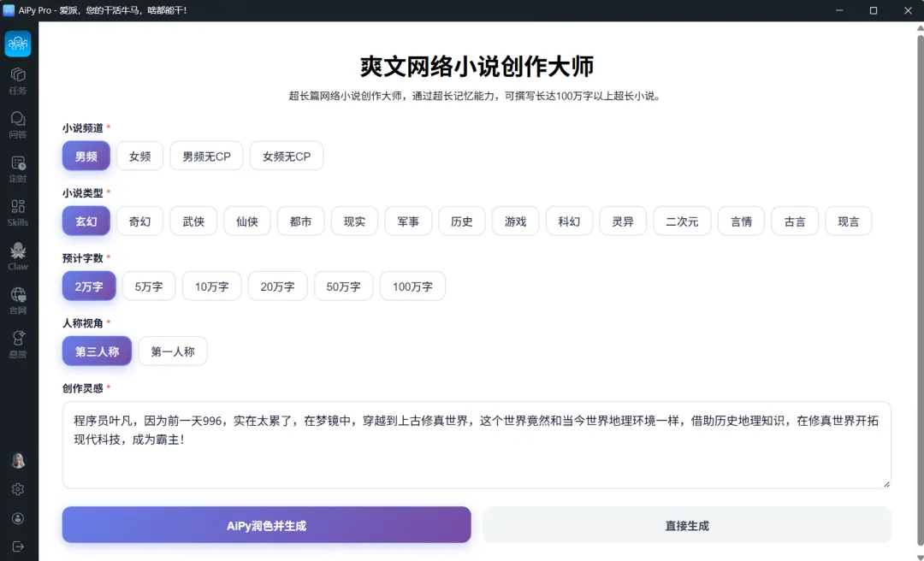This screenshot has width=924, height=561.
Task: Select the 男频无CP channel option
Action: click(x=206, y=156)
